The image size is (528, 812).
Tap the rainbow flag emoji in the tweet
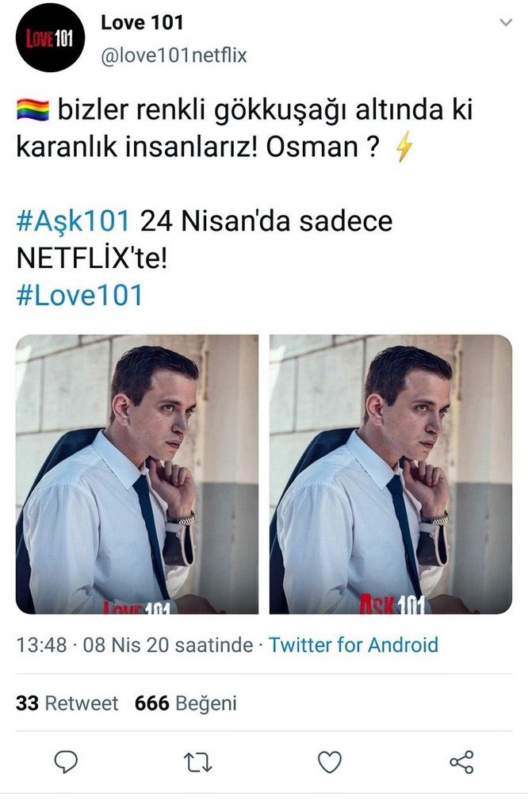[x=33, y=109]
